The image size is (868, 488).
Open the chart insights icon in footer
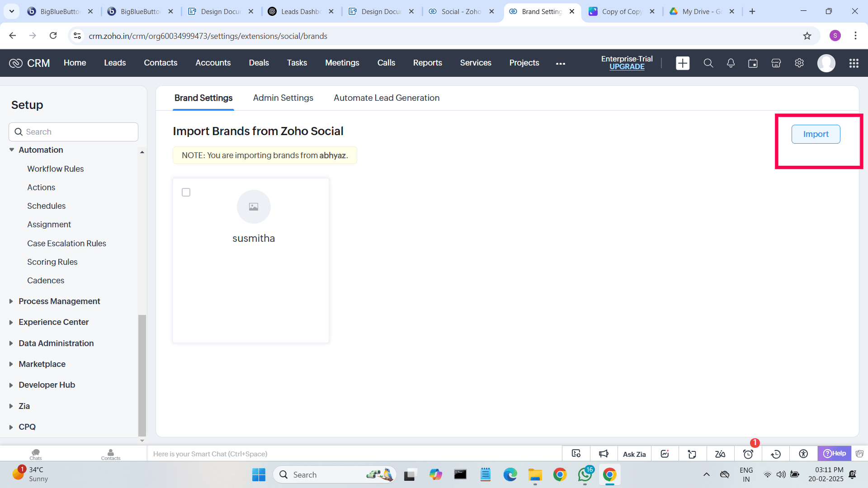[665, 454]
